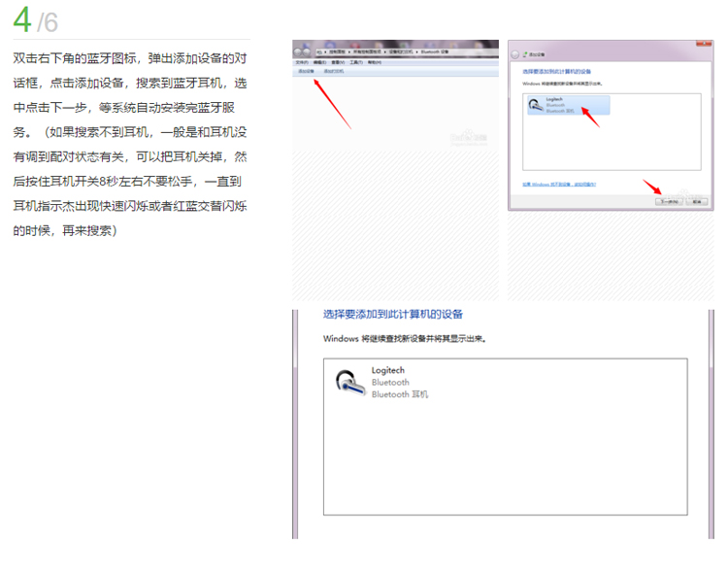Click 添加设备 in the Explorer toolbar

[306, 71]
